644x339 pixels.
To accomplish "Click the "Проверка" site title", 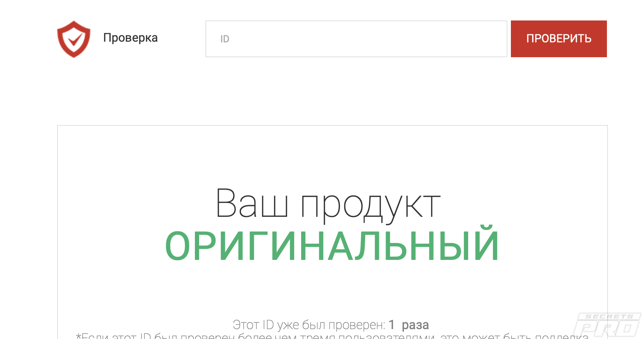I will click(x=130, y=37).
